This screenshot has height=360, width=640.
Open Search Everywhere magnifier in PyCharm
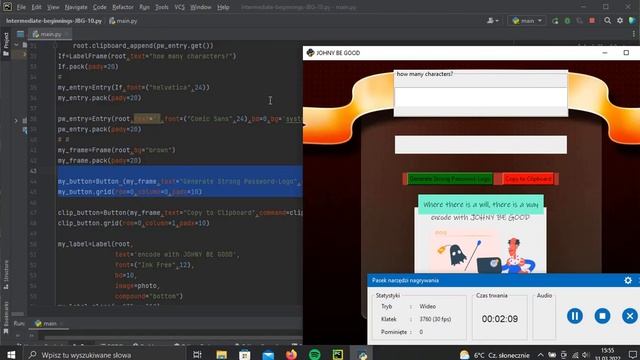608,20
